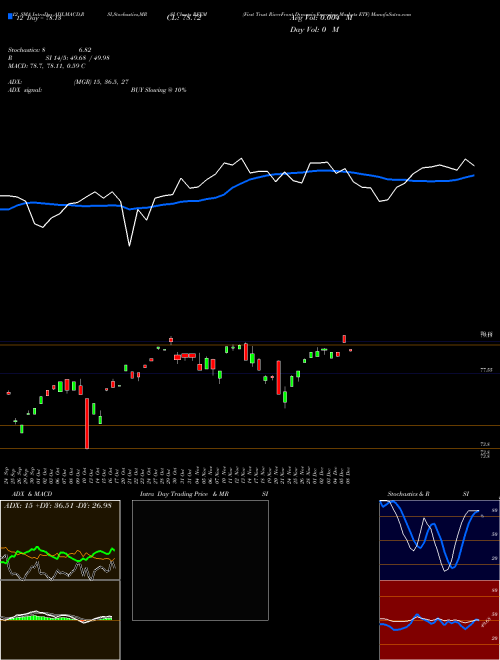Click the 'Day Vol: 0 M' label
Image resolution: width=500 pixels, height=660 pixels.
point(314,29)
